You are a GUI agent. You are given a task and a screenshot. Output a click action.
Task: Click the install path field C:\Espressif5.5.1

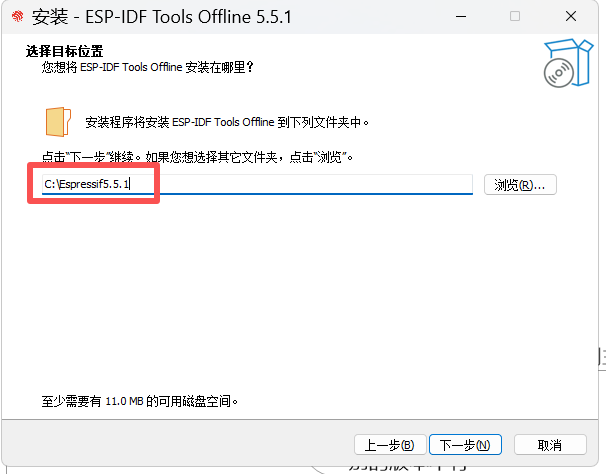[257, 184]
